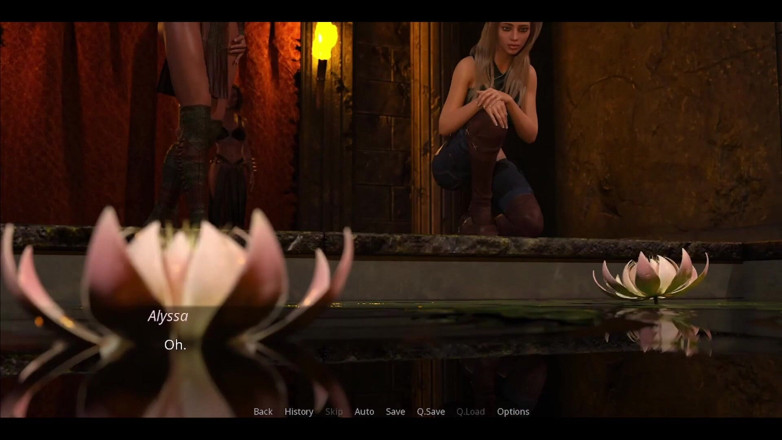The height and width of the screenshot is (440, 782).
Task: Click the Alyssa speaker name label
Action: tap(168, 316)
